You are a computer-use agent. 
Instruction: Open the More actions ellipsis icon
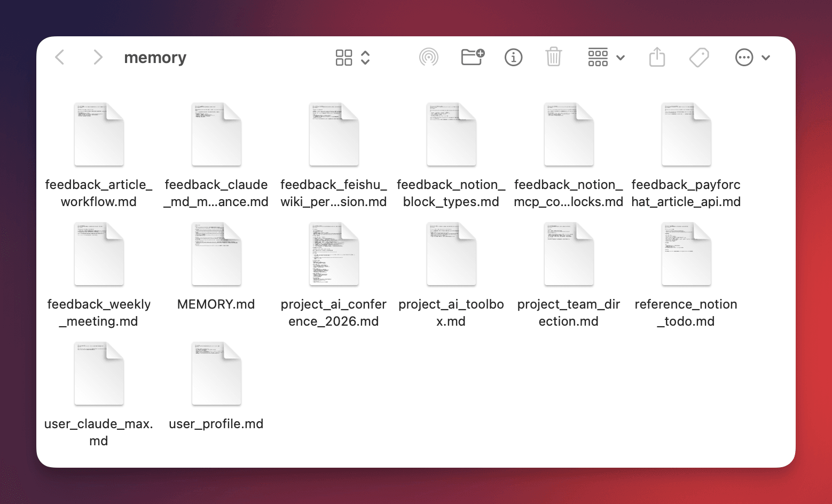click(x=744, y=57)
